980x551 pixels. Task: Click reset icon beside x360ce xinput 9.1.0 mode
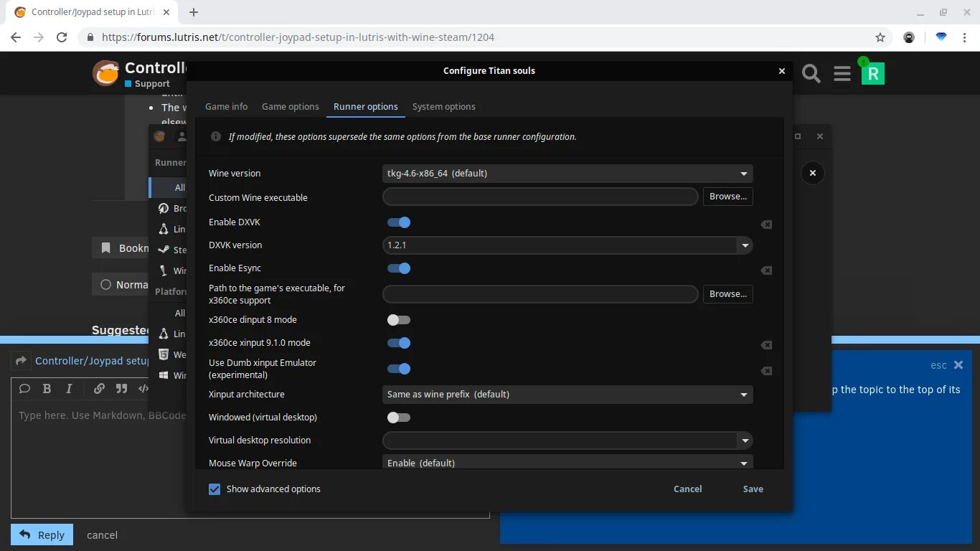coord(766,345)
